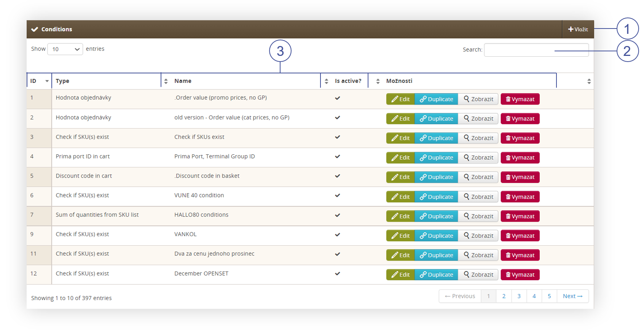Image resolution: width=644 pixels, height=332 pixels.
Task: Duplicate Dva za cenu jednoho prosinec
Action: (436, 255)
